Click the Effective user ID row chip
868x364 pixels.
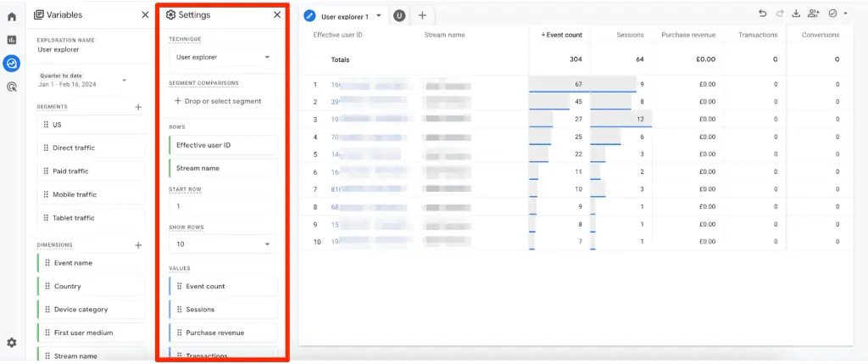click(223, 145)
